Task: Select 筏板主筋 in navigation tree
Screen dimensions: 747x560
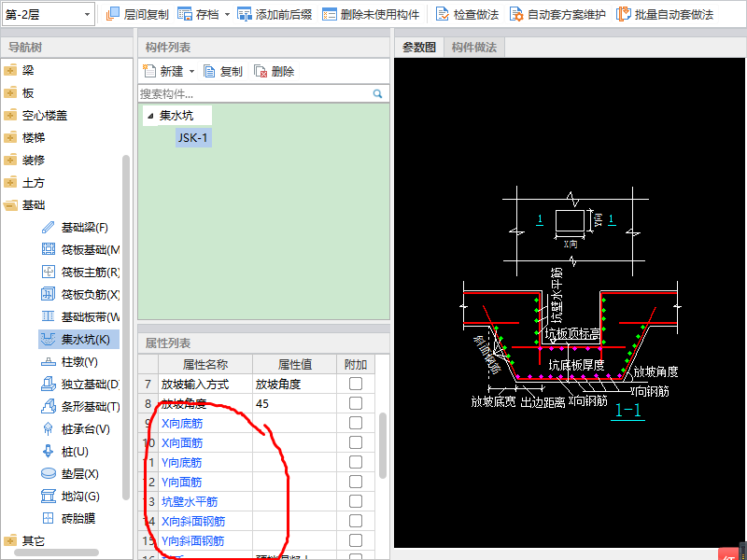Action: click(80, 273)
